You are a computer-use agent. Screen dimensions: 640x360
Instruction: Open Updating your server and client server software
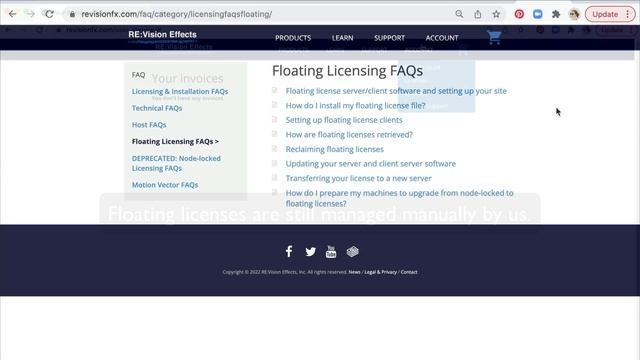[x=371, y=164]
